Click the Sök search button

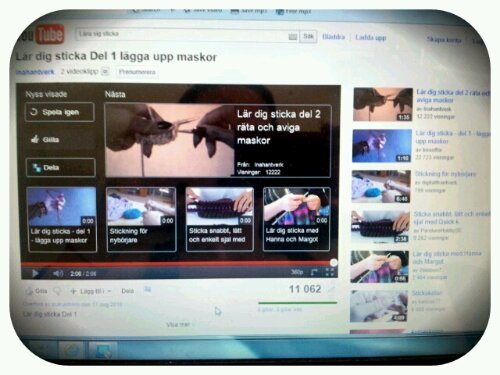(308, 36)
